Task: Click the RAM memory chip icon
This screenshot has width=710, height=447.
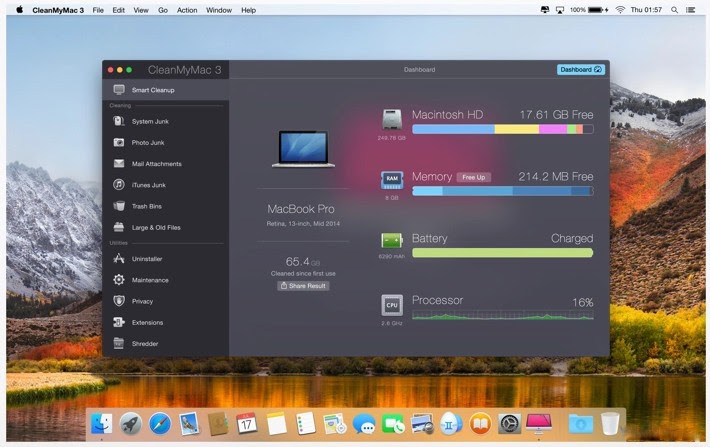Action: click(392, 180)
